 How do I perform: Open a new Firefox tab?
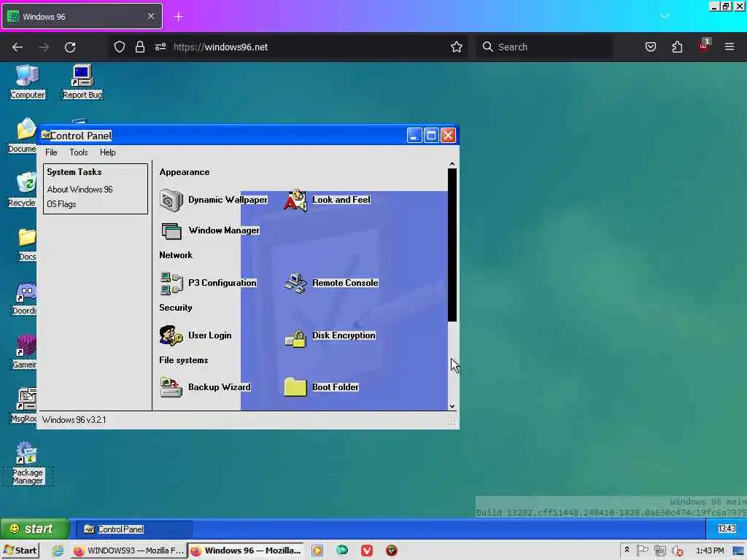[179, 17]
